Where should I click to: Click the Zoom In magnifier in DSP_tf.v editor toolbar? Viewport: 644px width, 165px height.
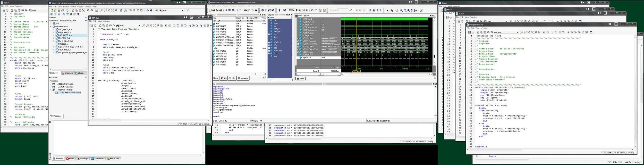pyautogui.click(x=144, y=26)
